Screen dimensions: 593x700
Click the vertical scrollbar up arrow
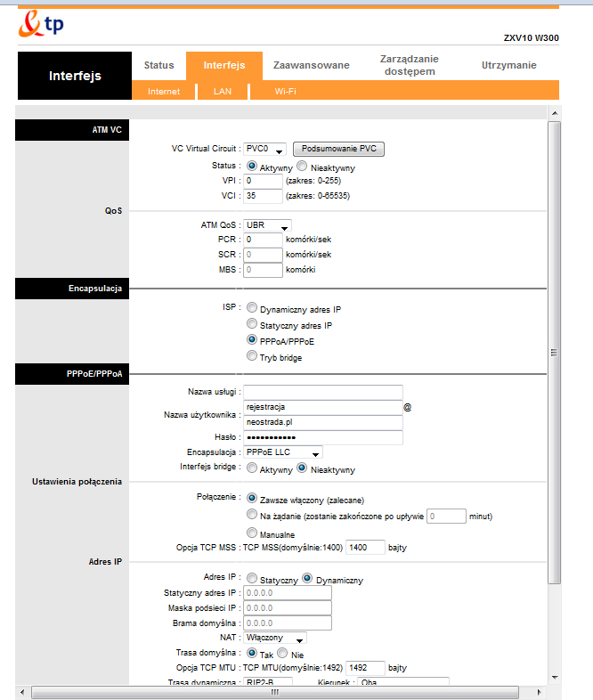pyautogui.click(x=554, y=113)
